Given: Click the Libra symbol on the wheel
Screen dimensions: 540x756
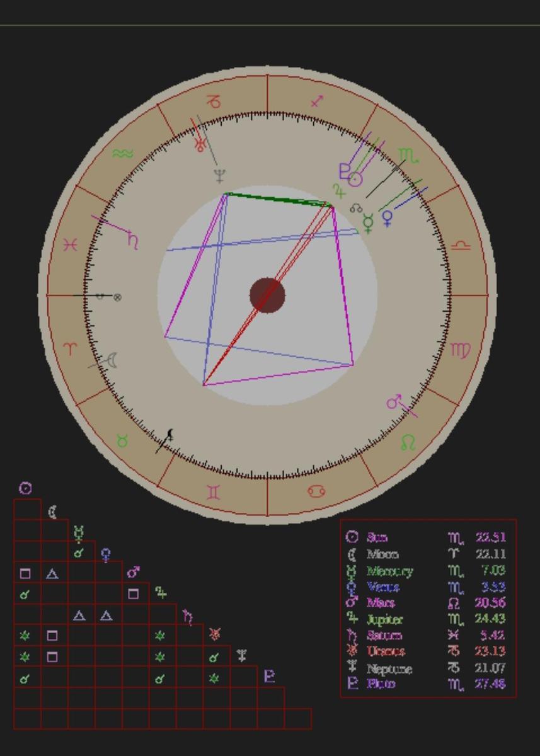Looking at the screenshot, I should pyautogui.click(x=461, y=246).
